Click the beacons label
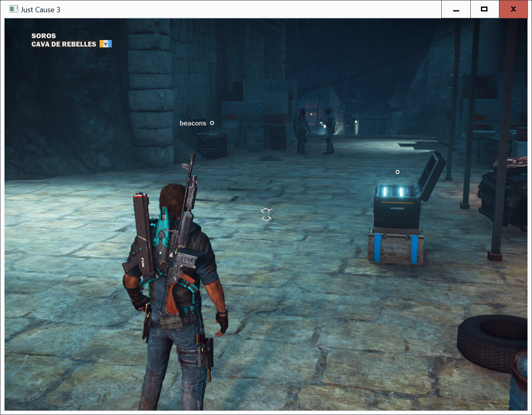The image size is (532, 415). point(193,123)
